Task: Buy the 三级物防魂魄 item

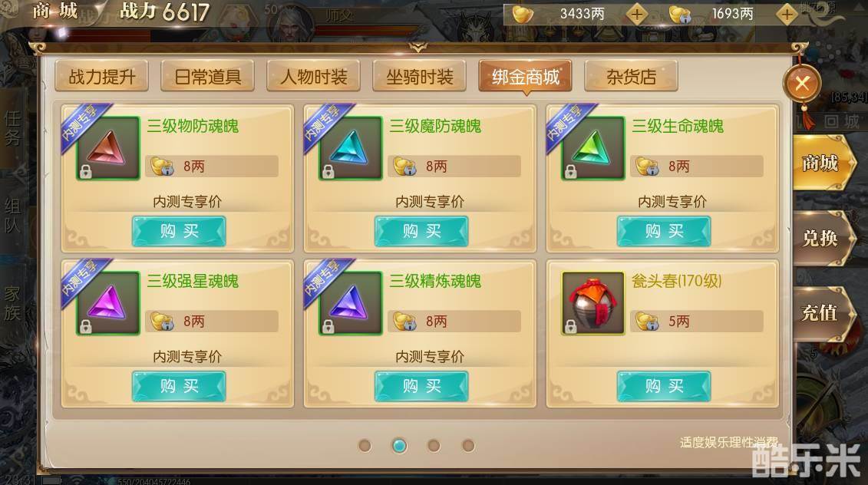Action: tap(179, 232)
